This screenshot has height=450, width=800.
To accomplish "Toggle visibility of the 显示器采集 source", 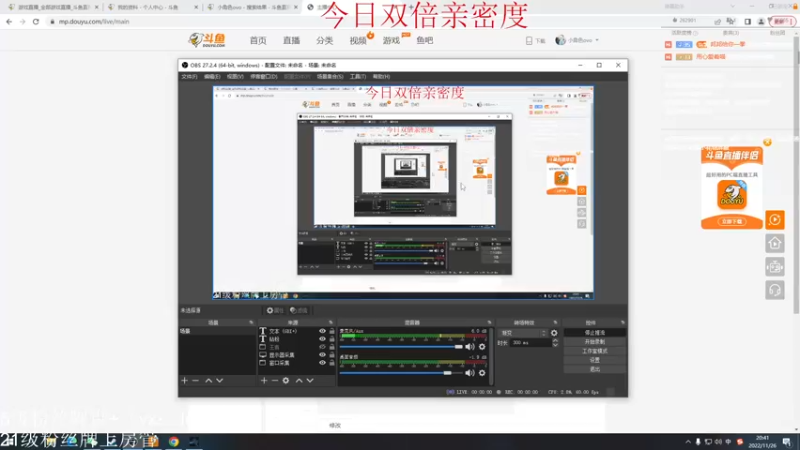I will tap(322, 355).
